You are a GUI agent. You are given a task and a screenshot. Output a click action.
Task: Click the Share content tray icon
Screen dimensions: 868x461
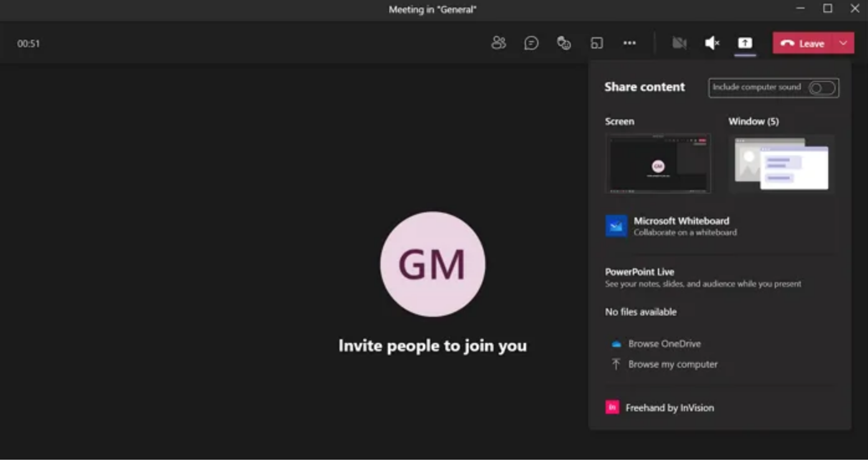745,43
